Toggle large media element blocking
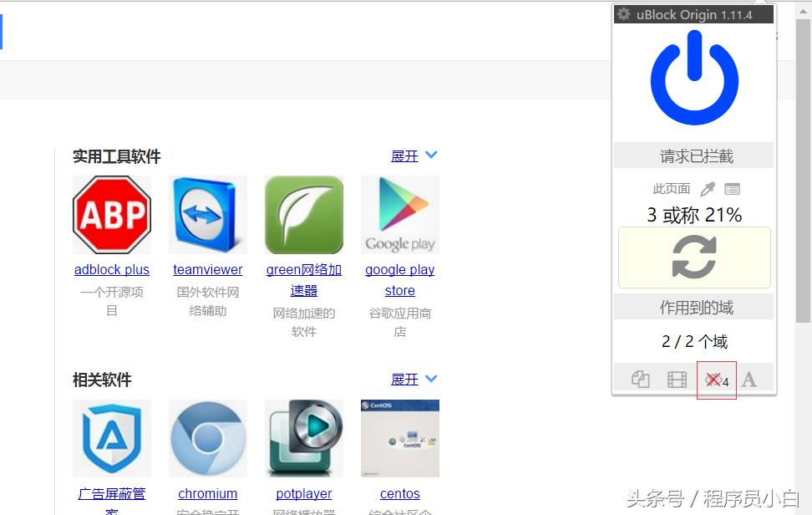This screenshot has width=812, height=515. 677,380
